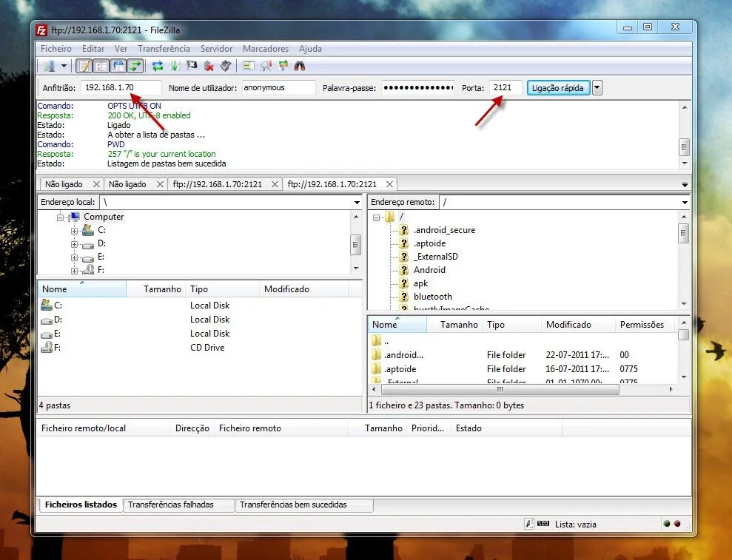
Task: Open the Endereço local path dropdown
Action: [357, 202]
